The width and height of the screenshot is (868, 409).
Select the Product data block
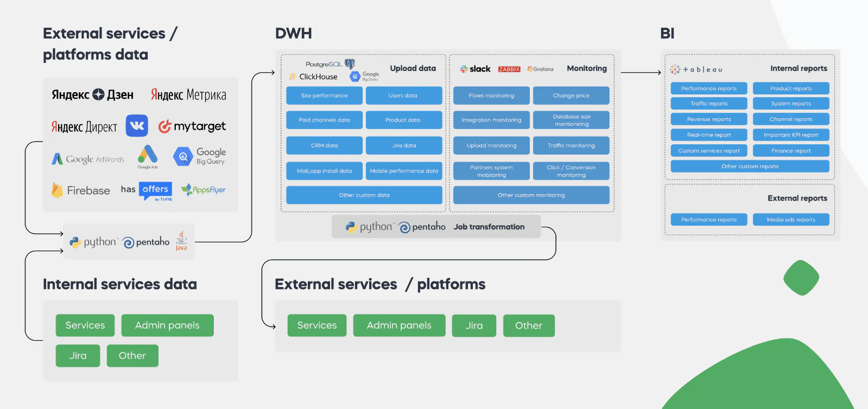point(404,120)
